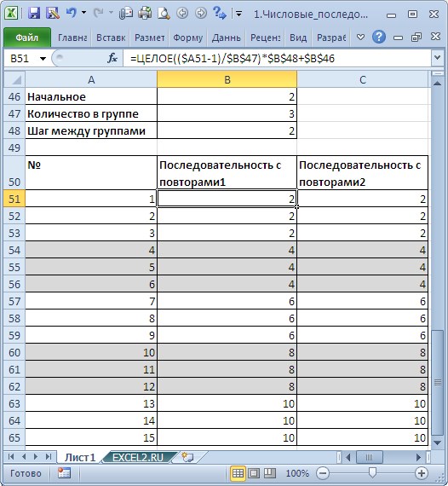Click the Последовательность с повторами1 header cell

coord(227,173)
